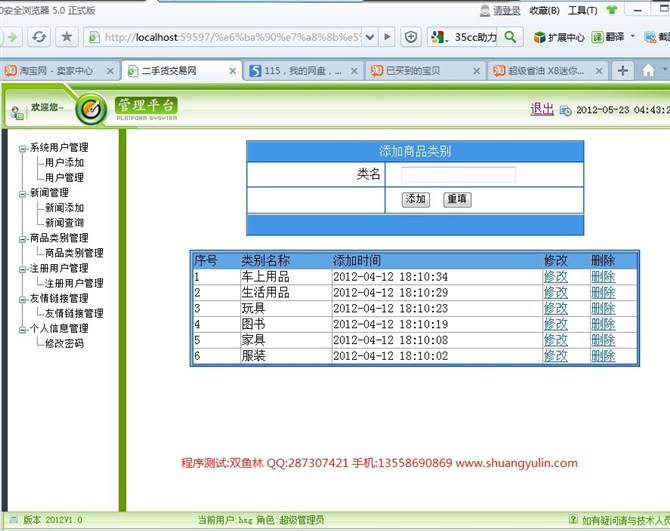Click the shield security icon in address bar
Viewport: 670px width, 531px height.
click(411, 37)
